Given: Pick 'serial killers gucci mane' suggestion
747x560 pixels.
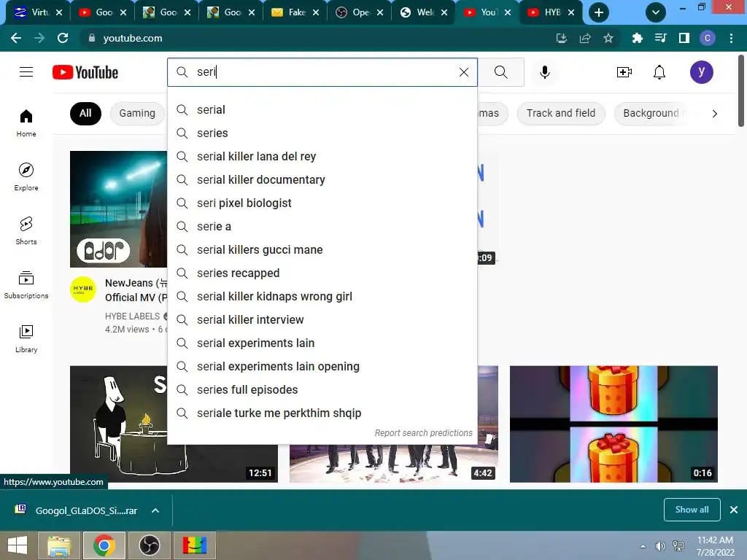Looking at the screenshot, I should click(x=322, y=249).
